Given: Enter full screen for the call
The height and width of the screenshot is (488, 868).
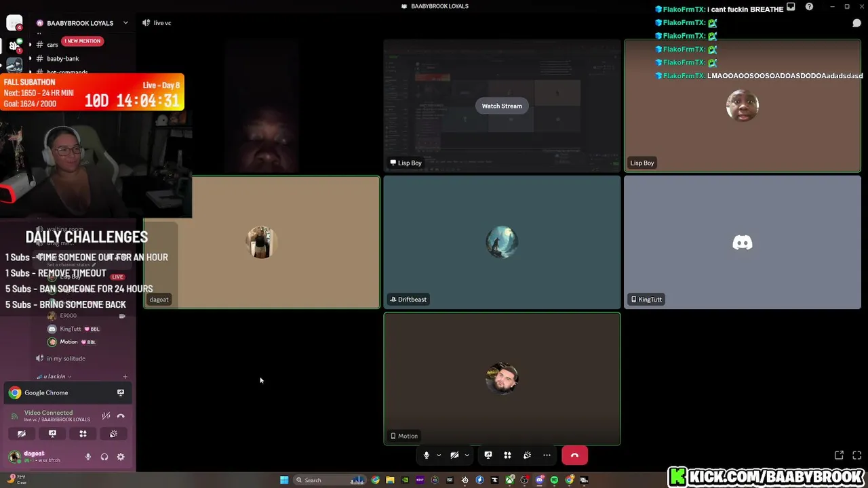Looking at the screenshot, I should (856, 455).
